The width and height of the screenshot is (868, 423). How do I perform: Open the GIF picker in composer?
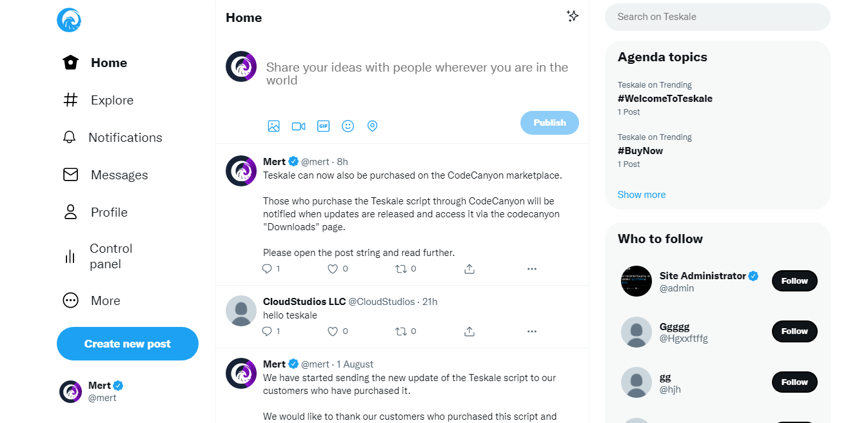[323, 126]
